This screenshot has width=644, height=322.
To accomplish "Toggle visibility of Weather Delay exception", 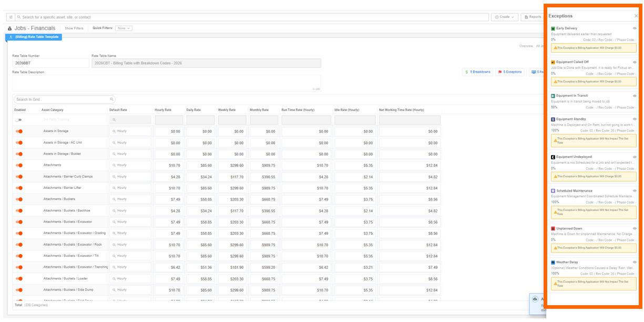I will [635, 262].
